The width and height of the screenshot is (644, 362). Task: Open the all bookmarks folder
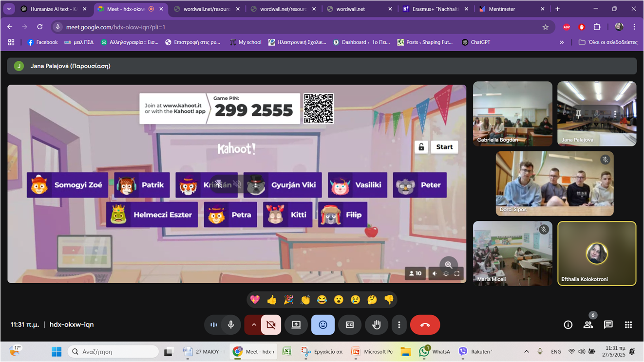[608, 42]
